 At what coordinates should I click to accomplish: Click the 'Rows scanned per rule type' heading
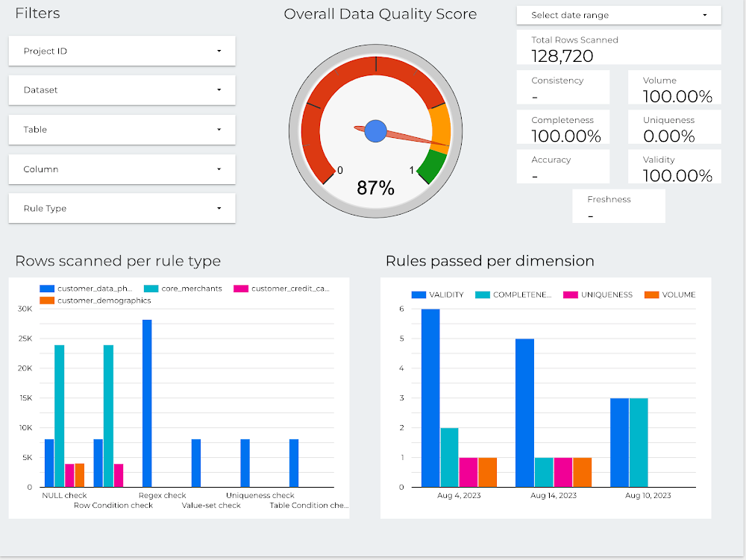click(118, 261)
